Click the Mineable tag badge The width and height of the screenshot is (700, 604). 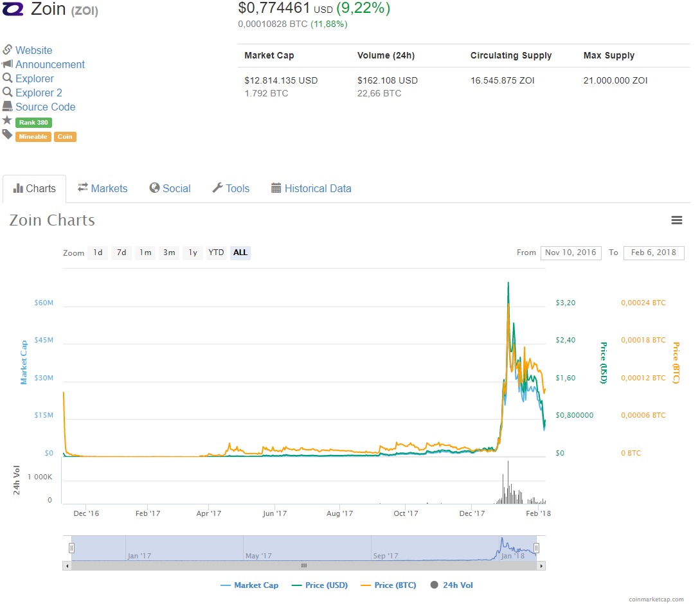(33, 137)
